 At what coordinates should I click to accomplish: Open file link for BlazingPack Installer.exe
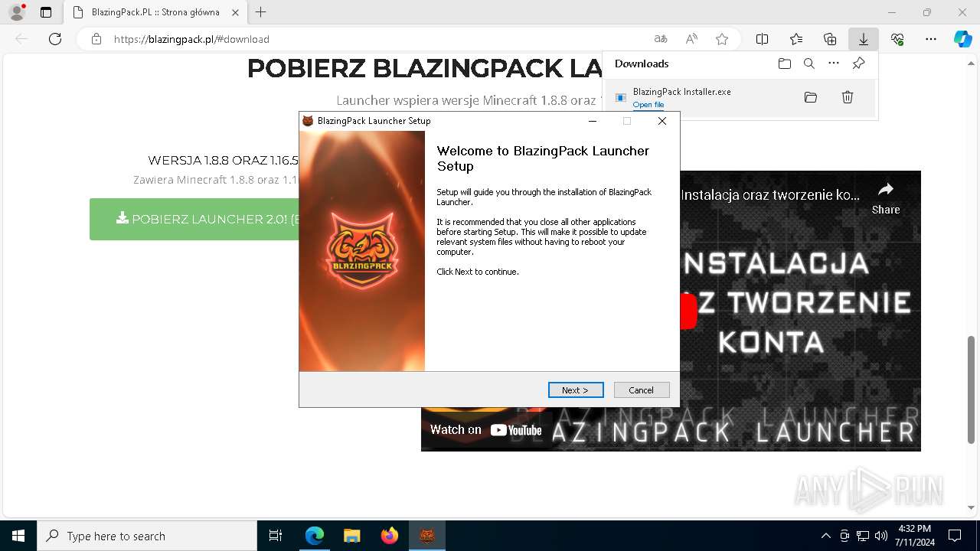coord(648,105)
